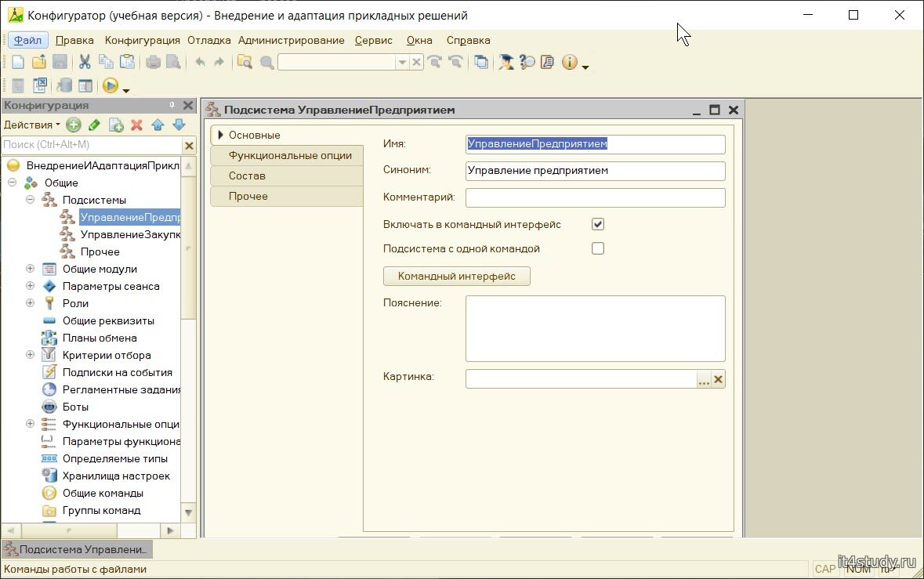Click the New document toolbar icon
Viewport: 924px width, 579px height.
pos(17,63)
